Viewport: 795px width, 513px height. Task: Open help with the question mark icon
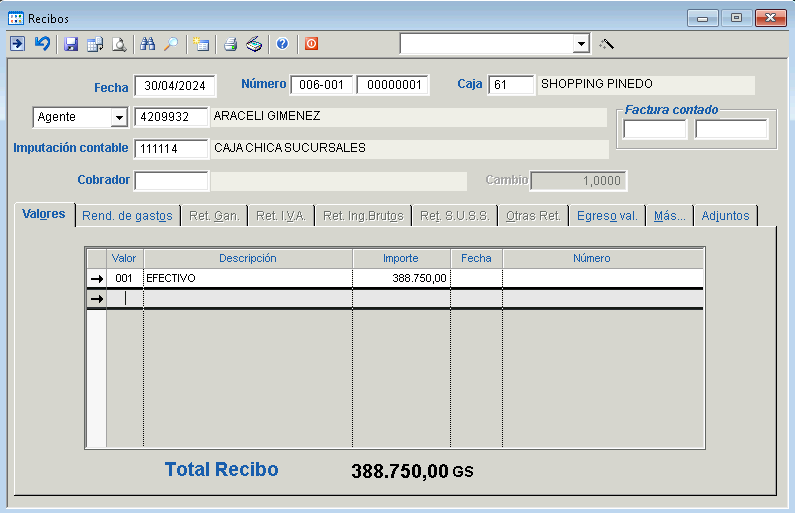coord(282,44)
